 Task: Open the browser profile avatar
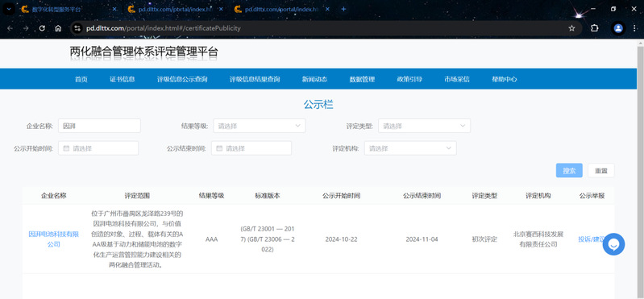click(x=618, y=28)
